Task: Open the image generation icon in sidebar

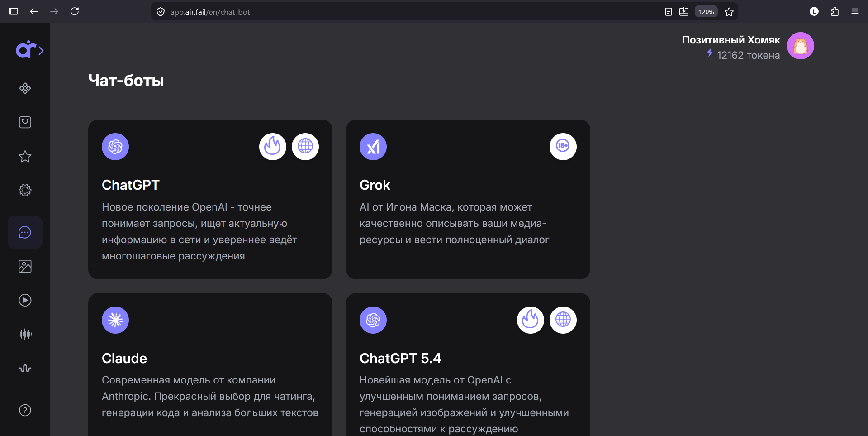Action: pos(25,266)
